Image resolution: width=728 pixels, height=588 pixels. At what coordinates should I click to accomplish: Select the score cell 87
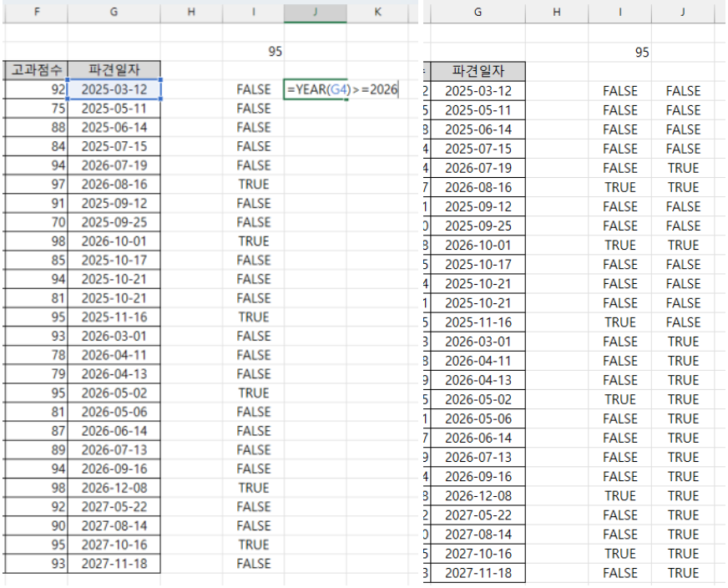[x=36, y=430]
